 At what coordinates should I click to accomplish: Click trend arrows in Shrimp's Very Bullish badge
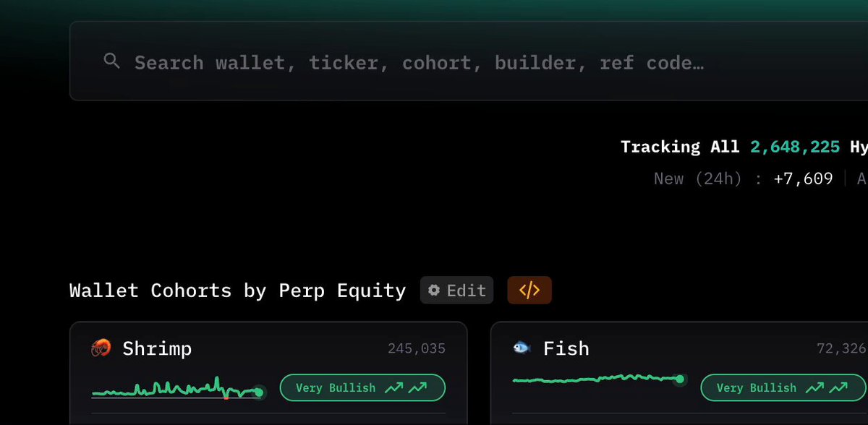(406, 388)
